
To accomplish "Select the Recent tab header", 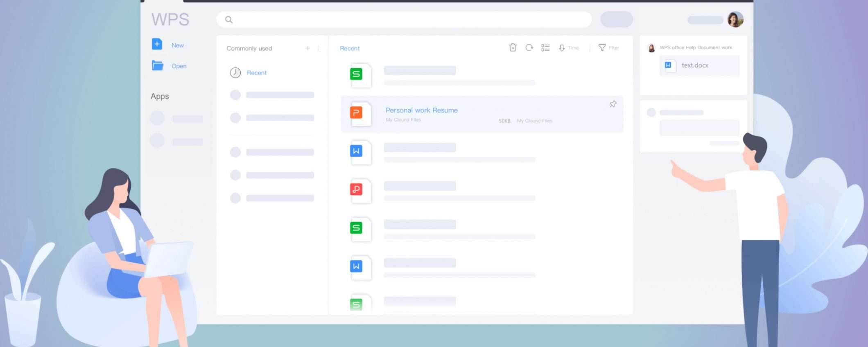I will click(350, 48).
